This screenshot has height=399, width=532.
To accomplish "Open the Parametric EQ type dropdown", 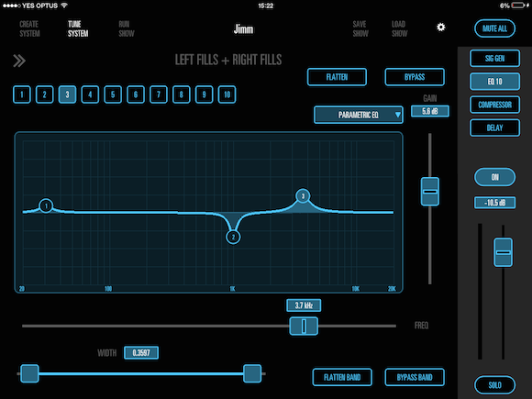I will pos(359,115).
